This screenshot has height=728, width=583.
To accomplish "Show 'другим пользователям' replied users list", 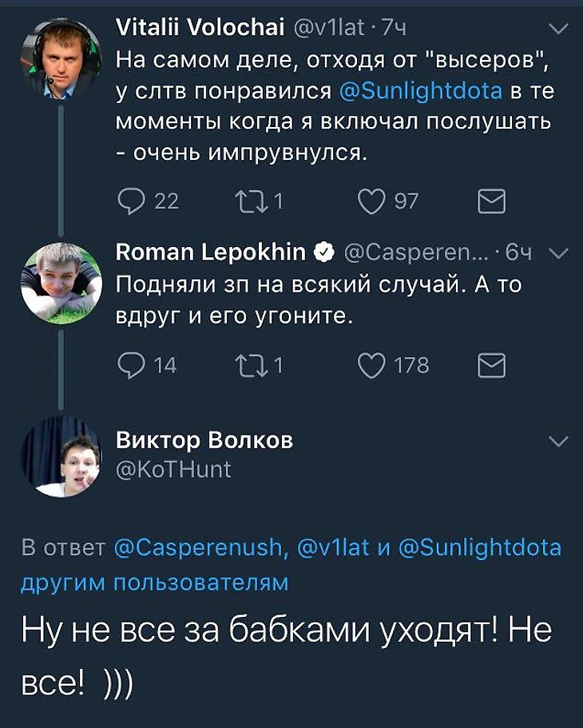I will [153, 583].
